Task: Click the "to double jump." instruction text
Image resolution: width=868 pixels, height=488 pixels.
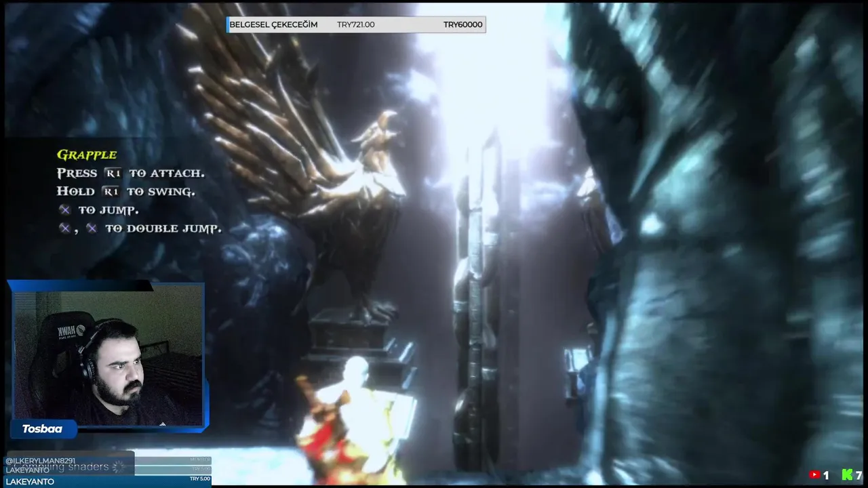Action: pyautogui.click(x=163, y=229)
